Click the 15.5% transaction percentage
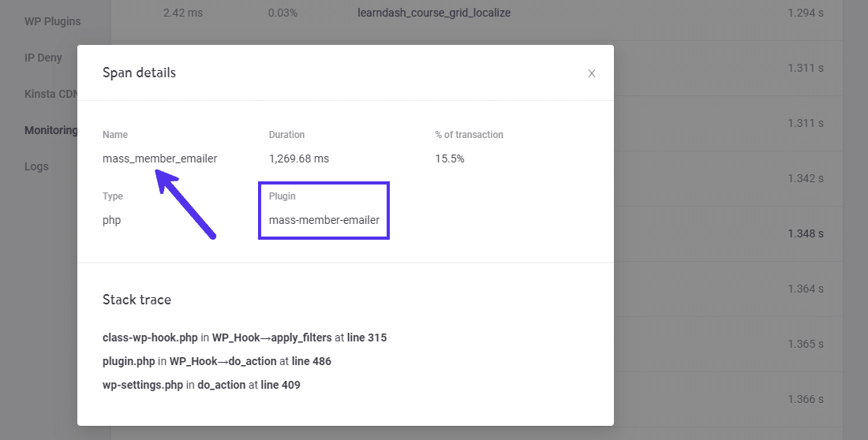The image size is (868, 440). pos(450,158)
